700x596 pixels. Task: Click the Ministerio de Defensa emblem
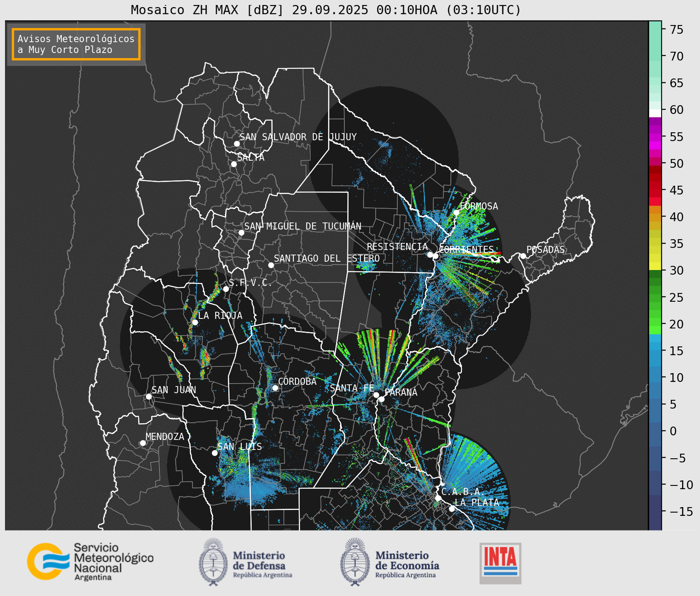click(x=213, y=562)
